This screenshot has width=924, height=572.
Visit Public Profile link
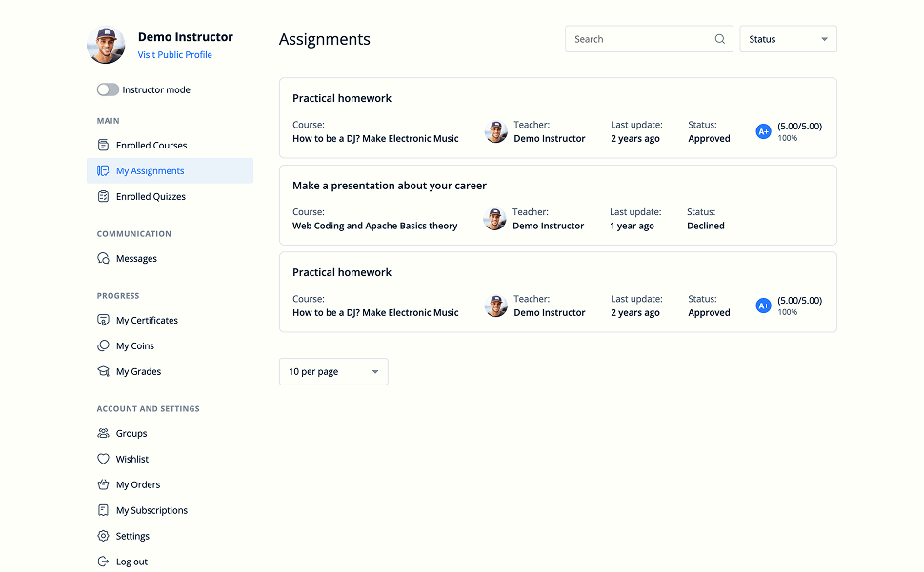pos(174,55)
